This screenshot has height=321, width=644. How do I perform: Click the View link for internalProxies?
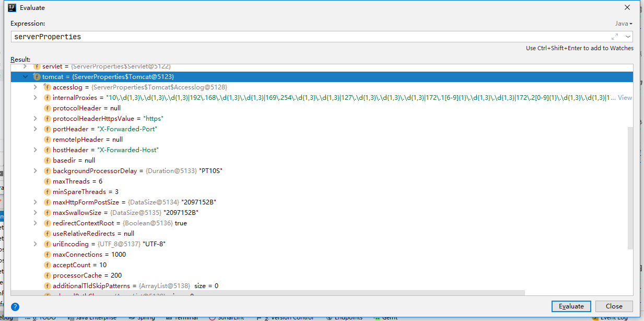pyautogui.click(x=625, y=98)
